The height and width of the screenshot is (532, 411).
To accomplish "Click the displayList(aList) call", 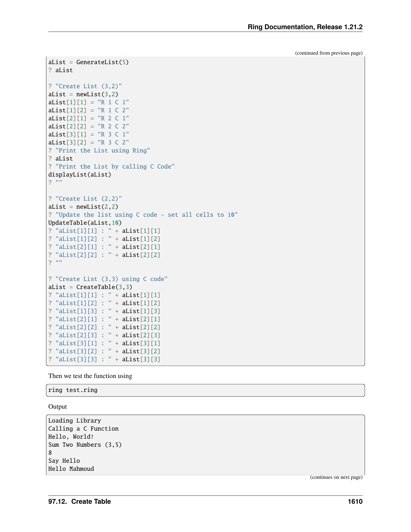I will tap(80, 175).
